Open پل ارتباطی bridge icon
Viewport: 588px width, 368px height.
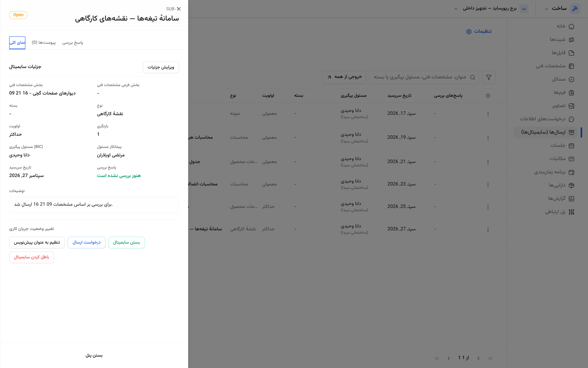[x=571, y=212]
